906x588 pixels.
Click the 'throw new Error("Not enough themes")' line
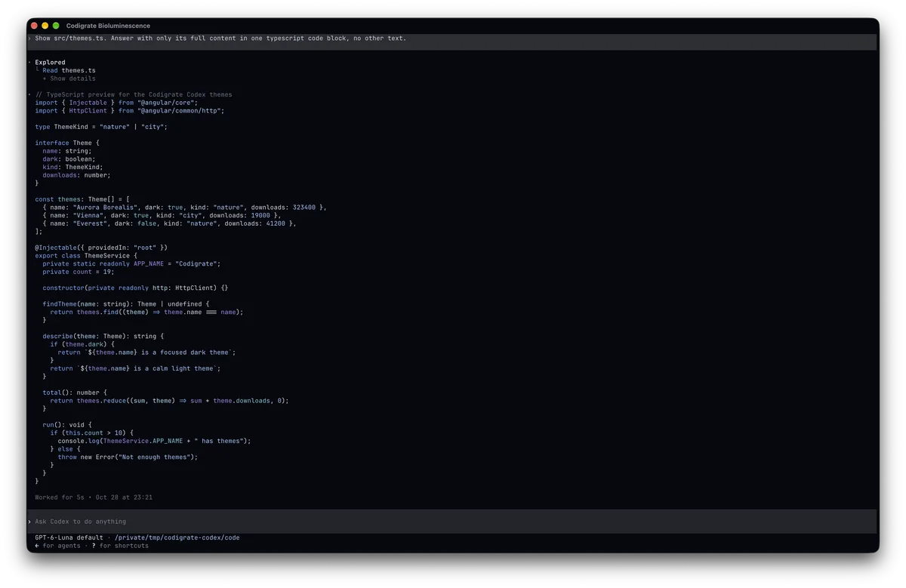click(x=128, y=457)
